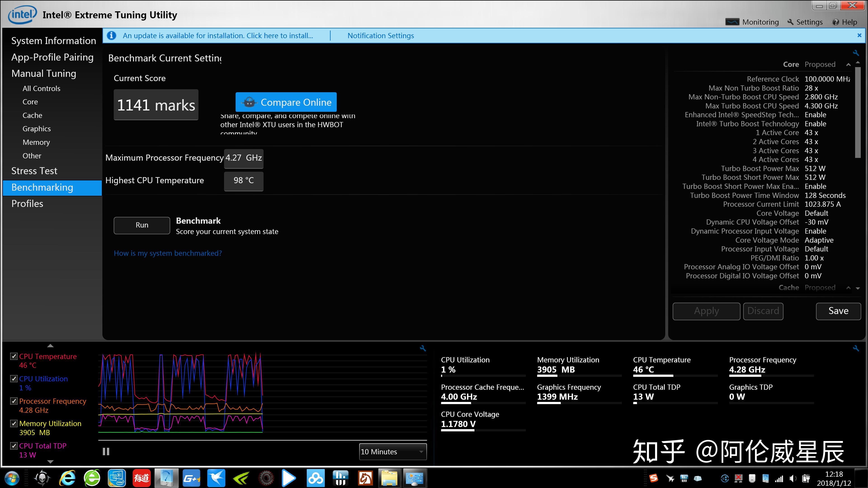Run the benchmark
Screen dimensions: 868x488
point(142,225)
